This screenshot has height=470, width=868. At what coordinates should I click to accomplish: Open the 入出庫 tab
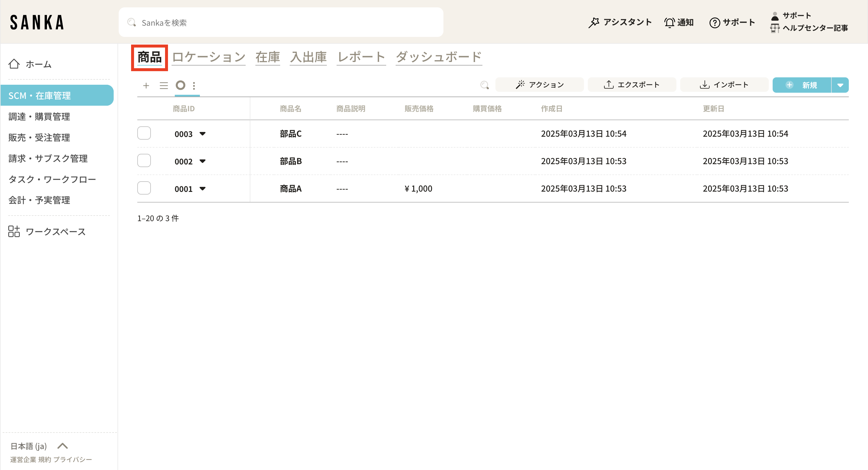308,57
